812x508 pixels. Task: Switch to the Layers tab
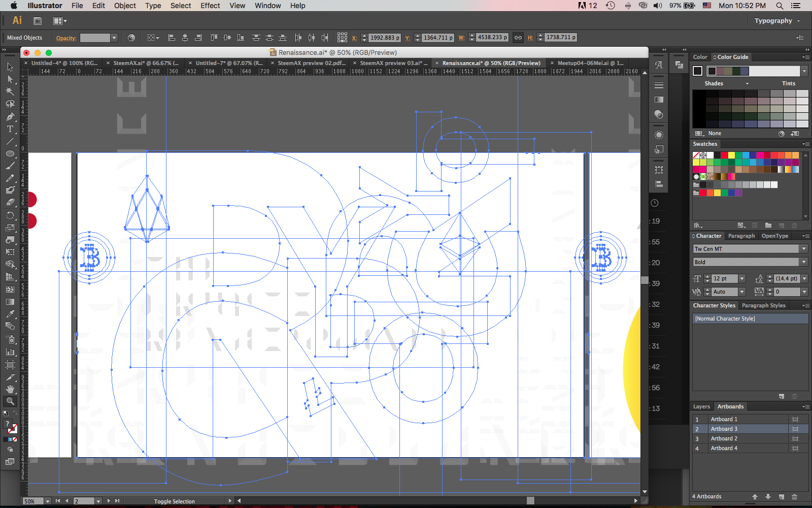pos(701,407)
